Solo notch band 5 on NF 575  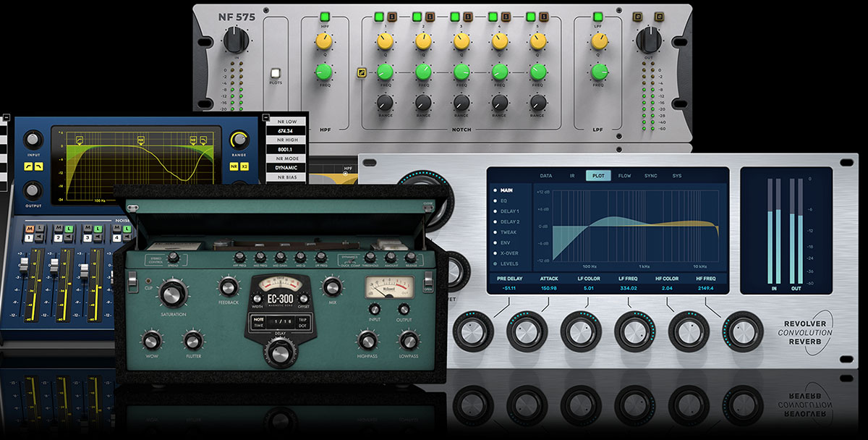542,16
